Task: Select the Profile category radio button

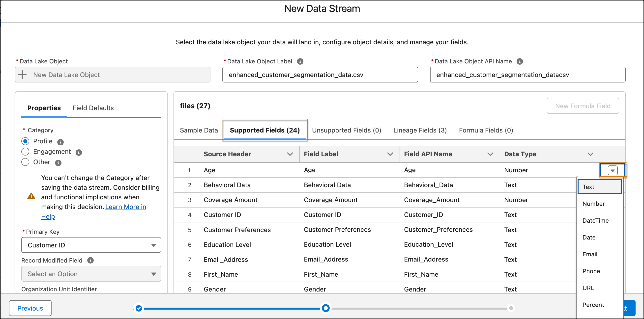Action: 25,141
